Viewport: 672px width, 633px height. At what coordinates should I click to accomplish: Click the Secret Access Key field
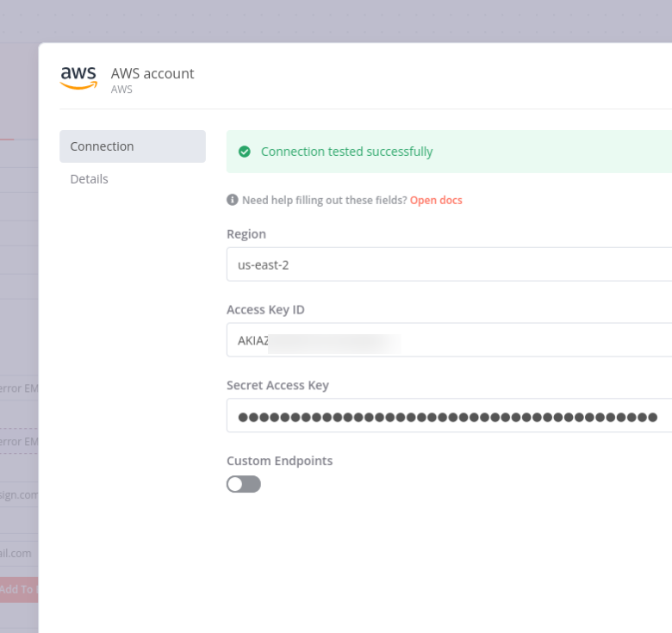tap(449, 415)
